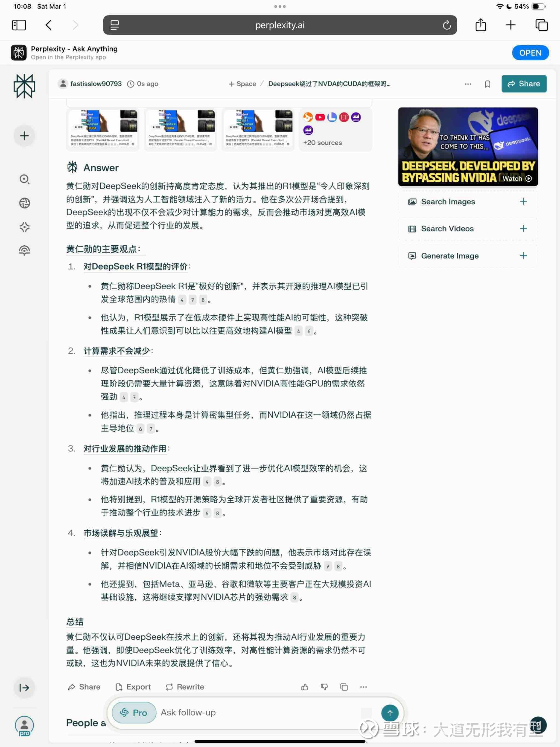560x747 pixels.
Task: Open the Home search icon in sidebar
Action: click(24, 179)
